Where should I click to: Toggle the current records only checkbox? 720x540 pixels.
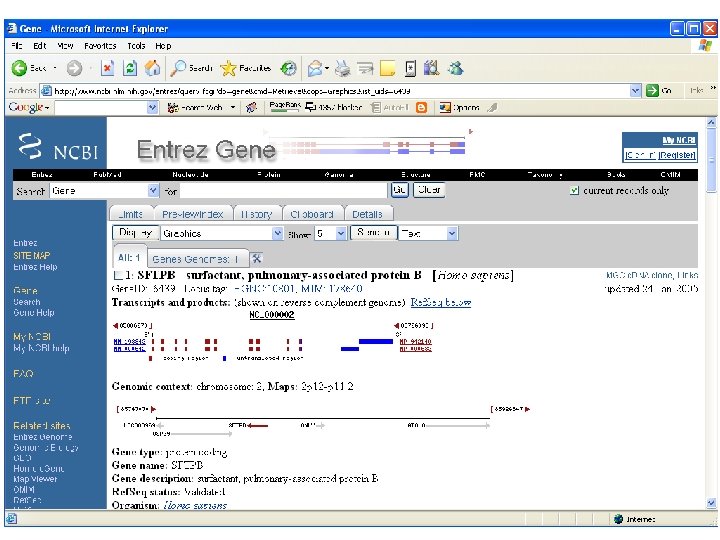tap(574, 191)
